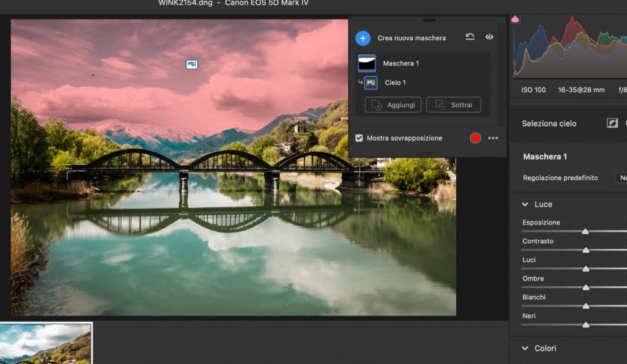
Task: Click the Aggiungi button
Action: click(393, 105)
